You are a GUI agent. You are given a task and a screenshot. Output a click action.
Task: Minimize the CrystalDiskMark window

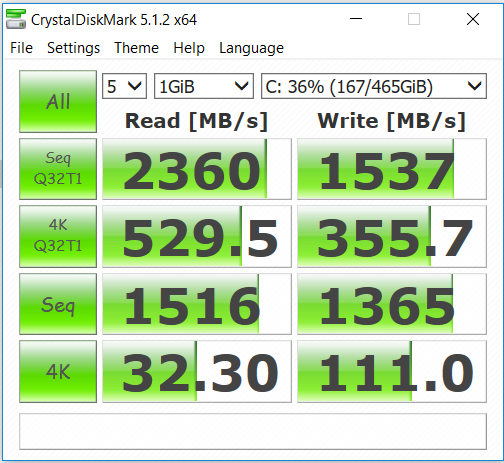pos(356,19)
